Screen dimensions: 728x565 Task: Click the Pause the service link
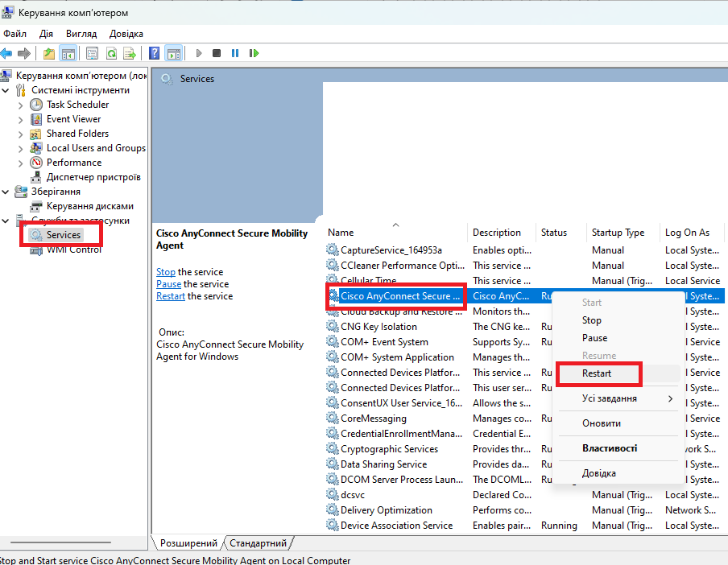(168, 284)
